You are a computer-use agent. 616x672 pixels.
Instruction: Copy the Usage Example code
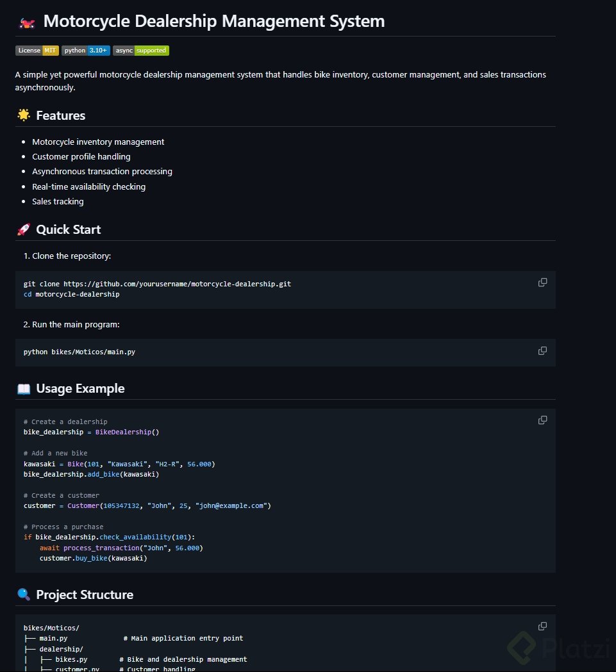(x=542, y=420)
